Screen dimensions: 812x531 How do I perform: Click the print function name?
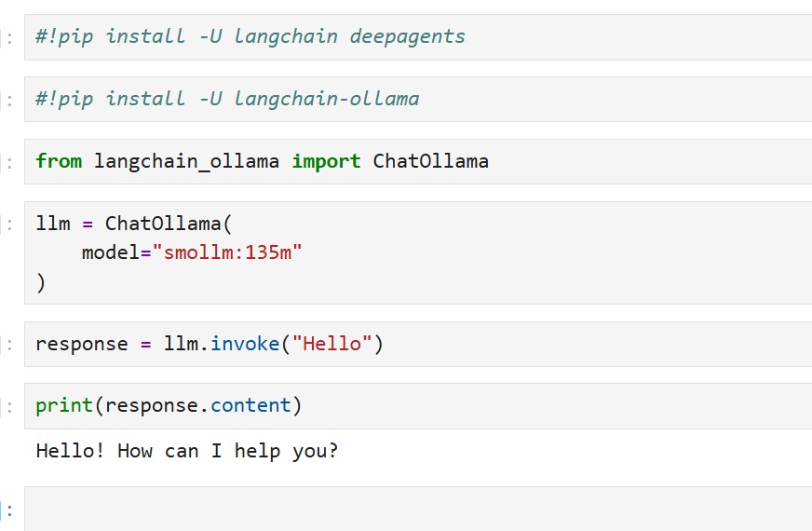click(x=64, y=405)
